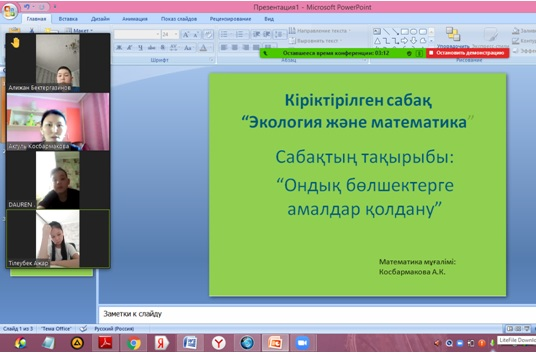This screenshot has width=536, height=362.
Task: Open the Вставка ribbon tab
Action: (68, 19)
